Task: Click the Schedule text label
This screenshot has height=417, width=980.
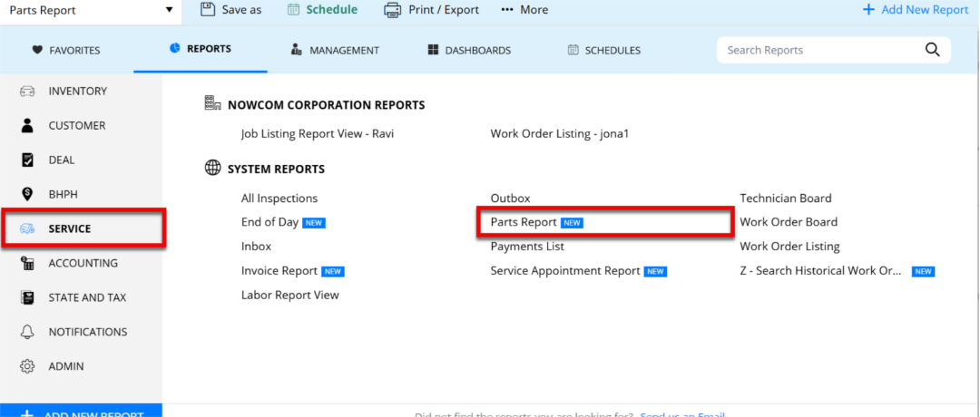Action: [x=332, y=10]
